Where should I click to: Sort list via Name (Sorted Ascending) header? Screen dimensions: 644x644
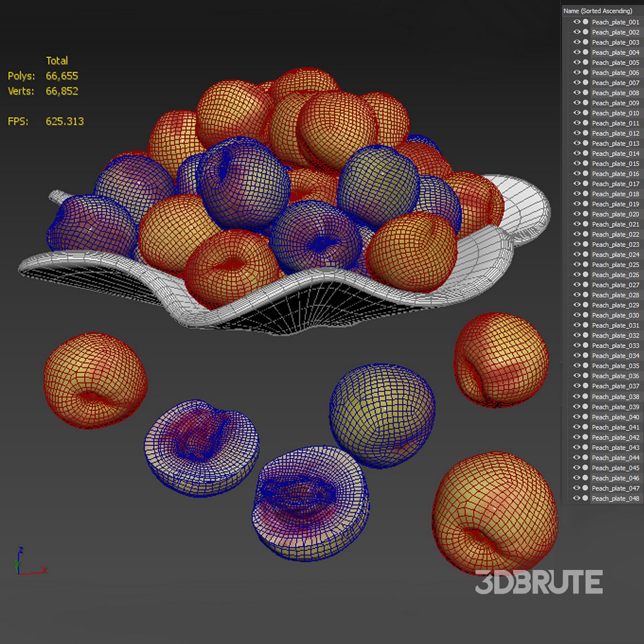click(598, 11)
